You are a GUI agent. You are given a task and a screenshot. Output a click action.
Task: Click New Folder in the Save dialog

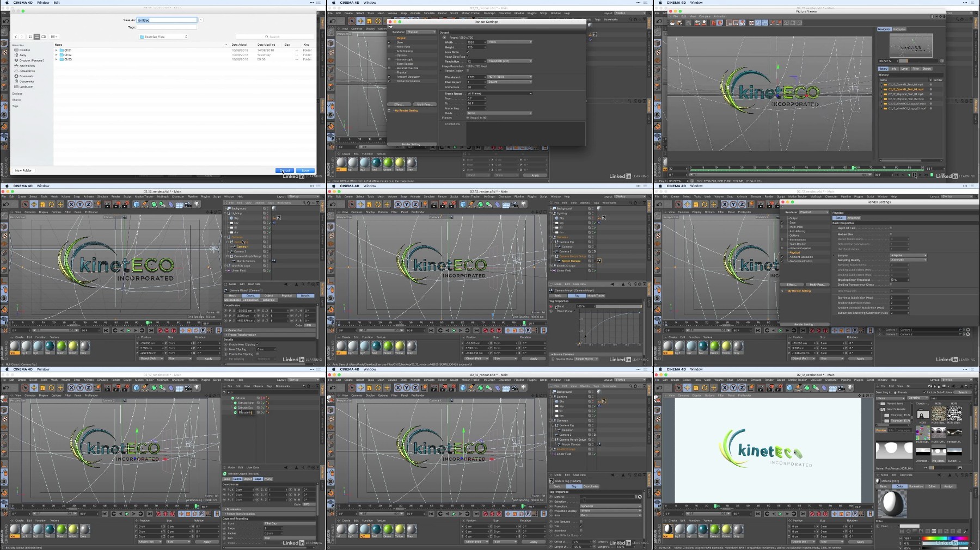point(23,170)
